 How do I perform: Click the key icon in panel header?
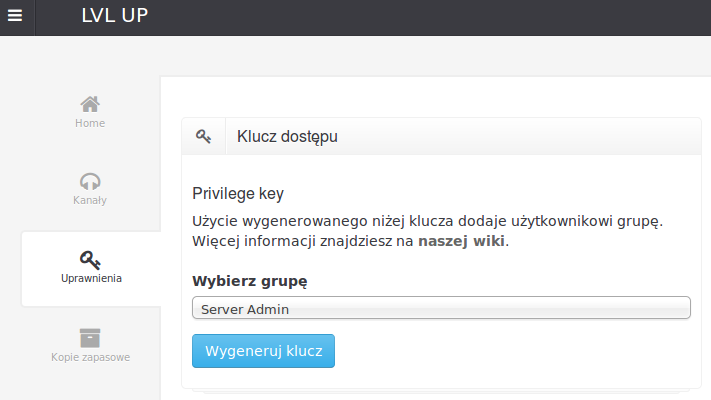[x=203, y=137]
